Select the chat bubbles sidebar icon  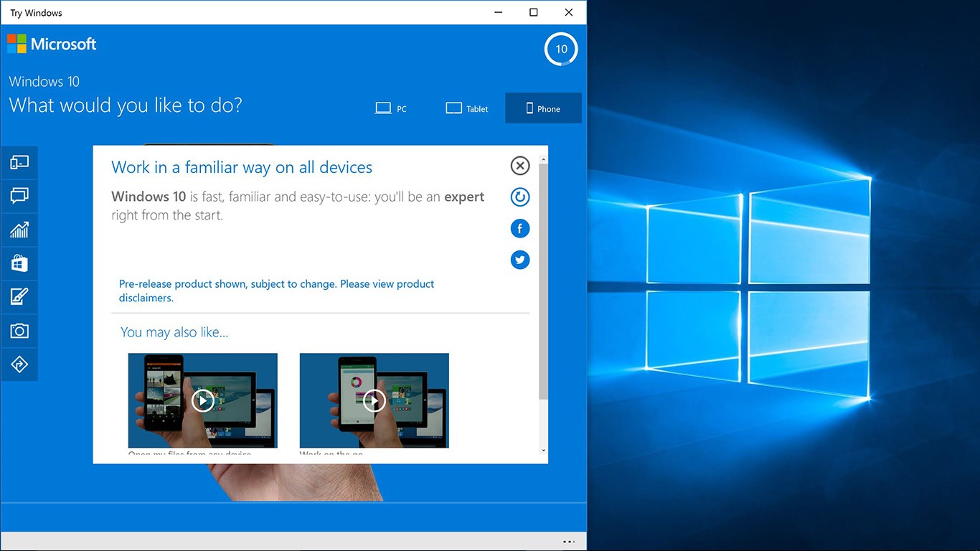19,195
